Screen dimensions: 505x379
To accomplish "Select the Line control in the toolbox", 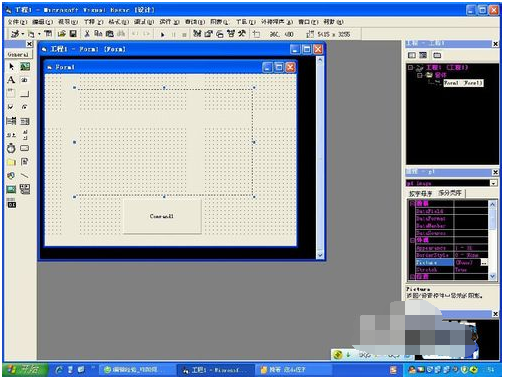I will coord(25,175).
